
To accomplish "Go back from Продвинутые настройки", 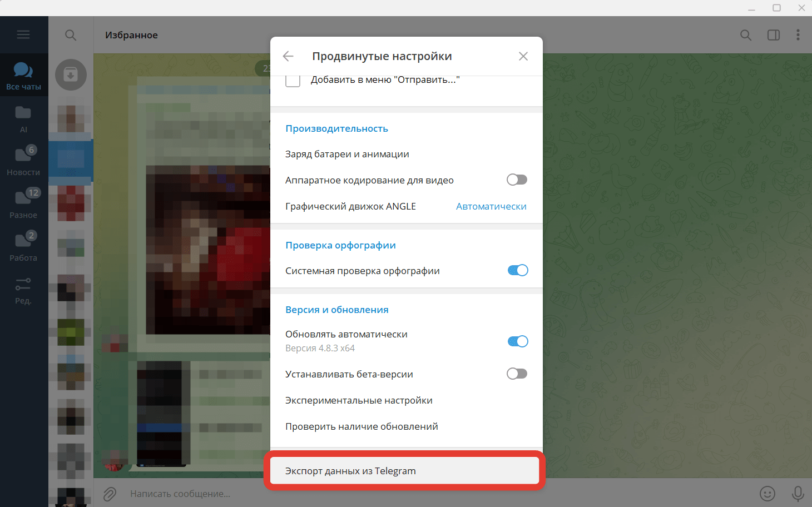I will [288, 56].
